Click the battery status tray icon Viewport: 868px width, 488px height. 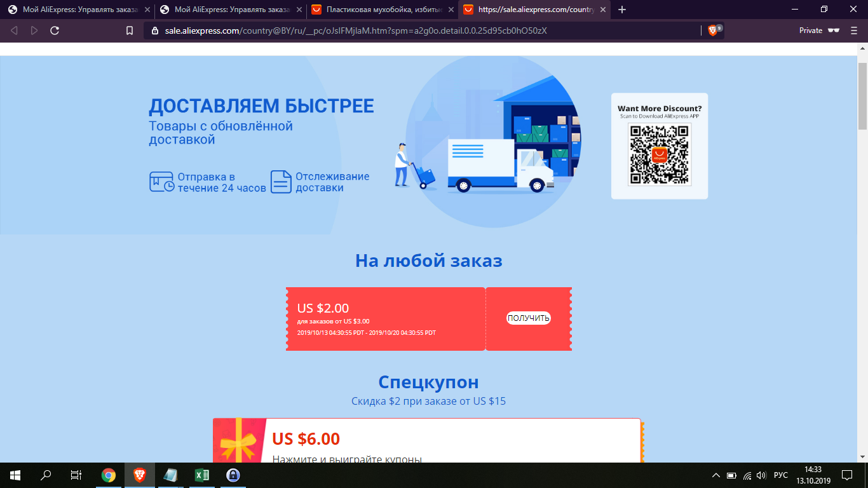[x=731, y=475]
